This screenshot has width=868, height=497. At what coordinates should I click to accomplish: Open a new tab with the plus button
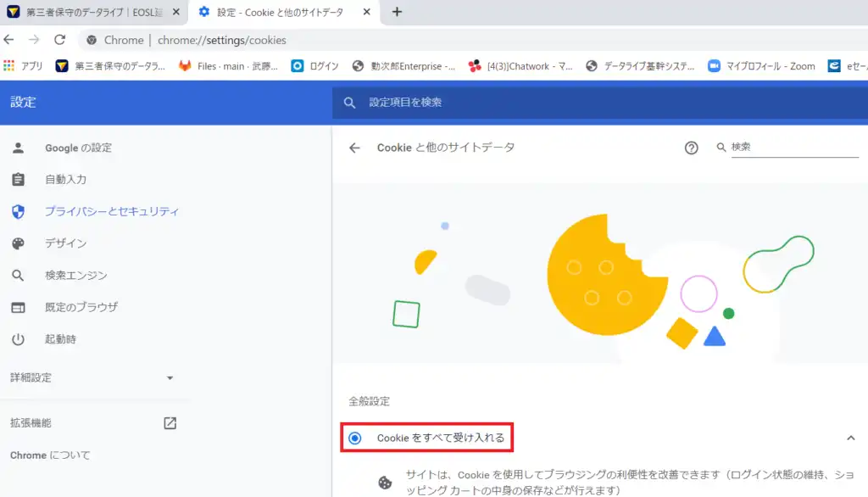397,12
